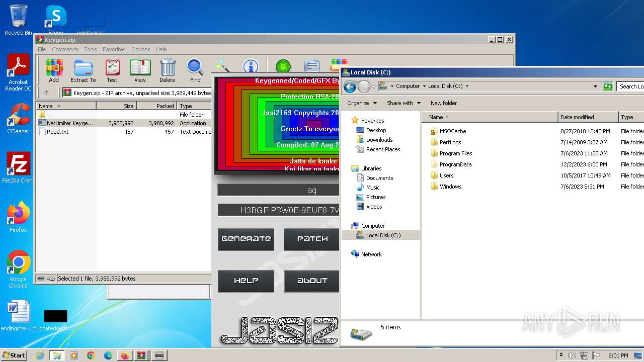Open WinRAR Help menu
This screenshot has width=644, height=362.
(x=162, y=49)
